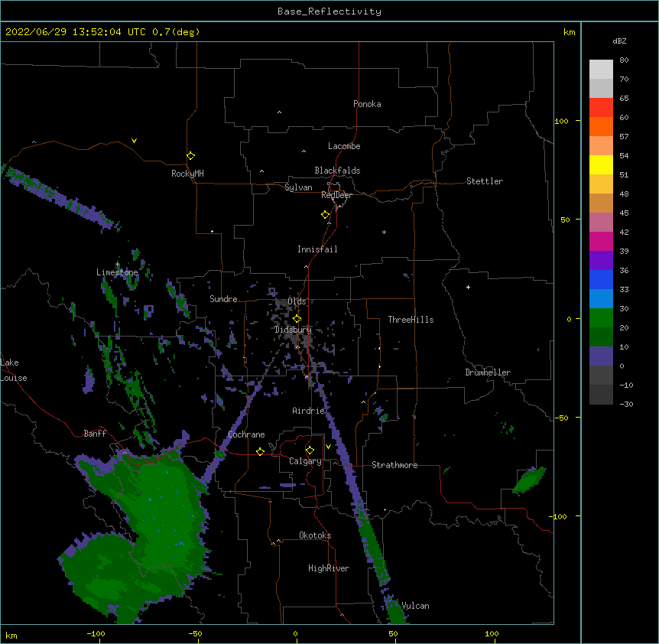The height and width of the screenshot is (644, 659).
Task: Click the HighRiver label
Action: [329, 568]
